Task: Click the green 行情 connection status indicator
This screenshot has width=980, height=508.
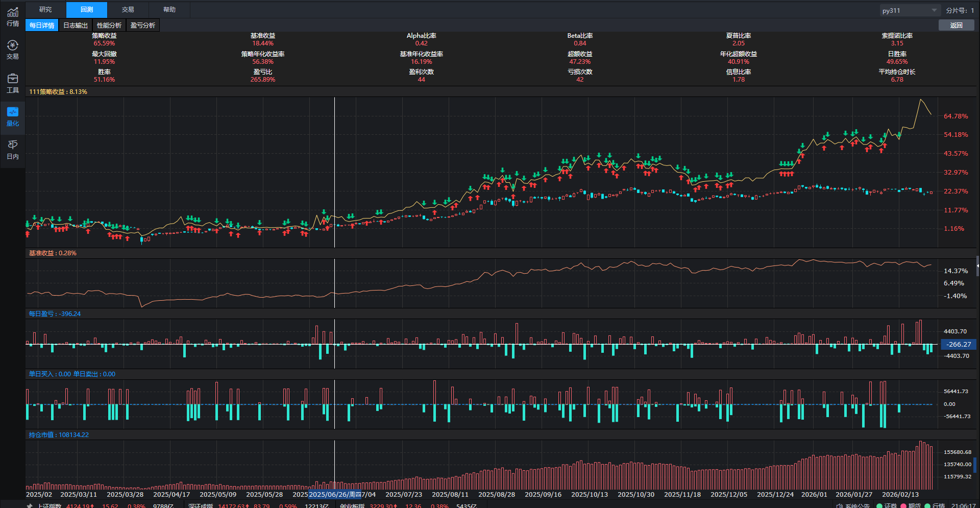Action: tap(927, 505)
